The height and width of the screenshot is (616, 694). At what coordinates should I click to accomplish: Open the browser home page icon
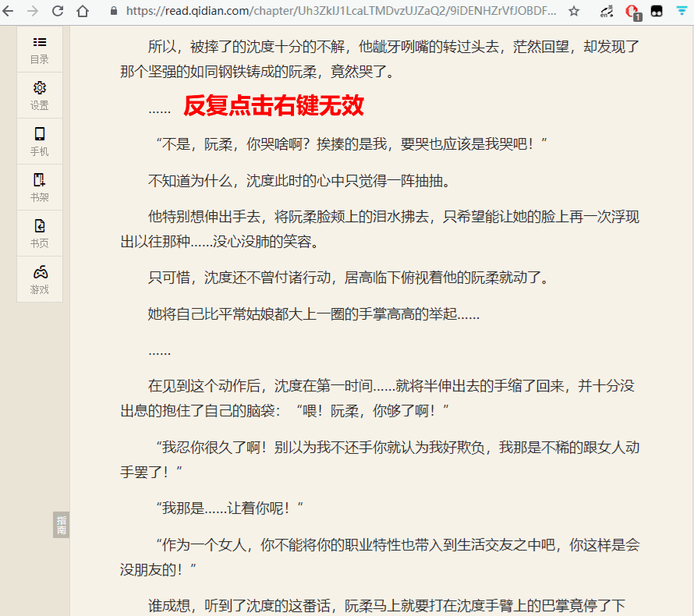[x=83, y=11]
